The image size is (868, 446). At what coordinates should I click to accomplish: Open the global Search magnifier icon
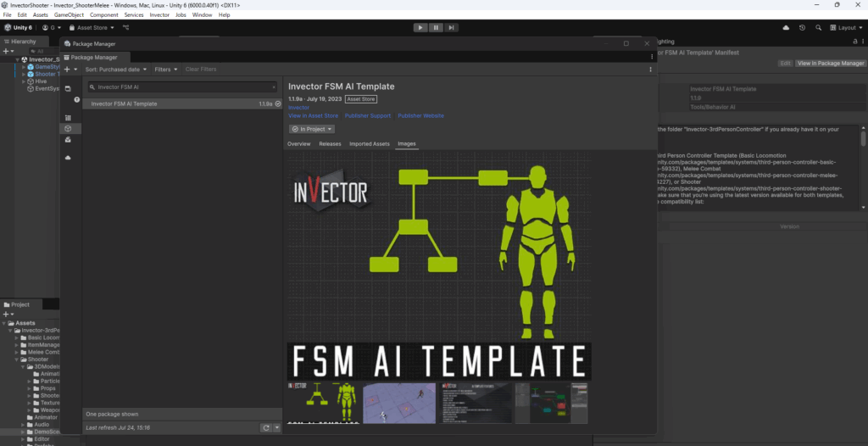818,28
